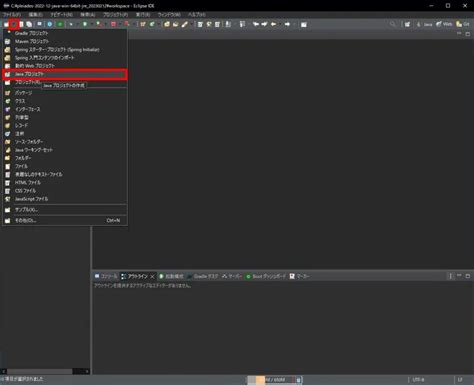Choose フォルダー entry
The image size is (474, 385).
pos(65,158)
